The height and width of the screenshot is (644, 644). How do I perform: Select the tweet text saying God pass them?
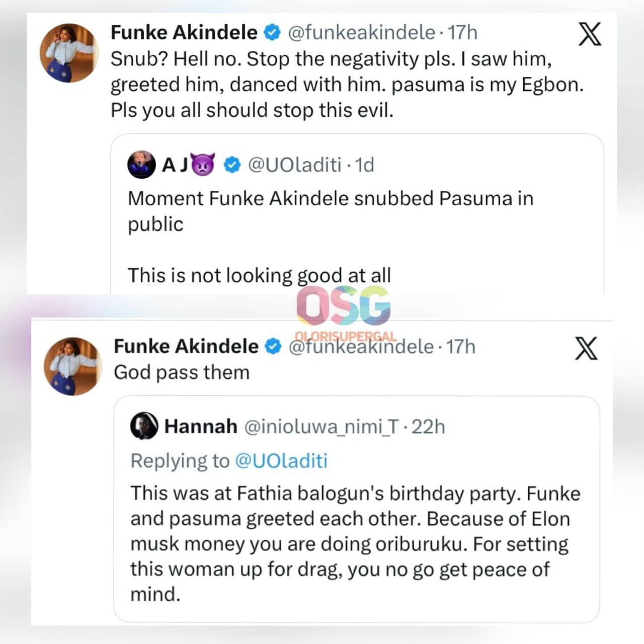pos(182,372)
